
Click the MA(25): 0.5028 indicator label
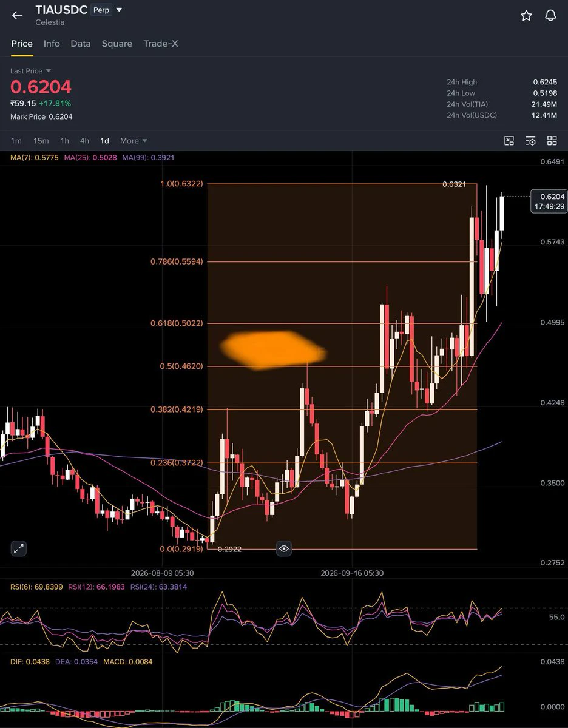[89, 158]
